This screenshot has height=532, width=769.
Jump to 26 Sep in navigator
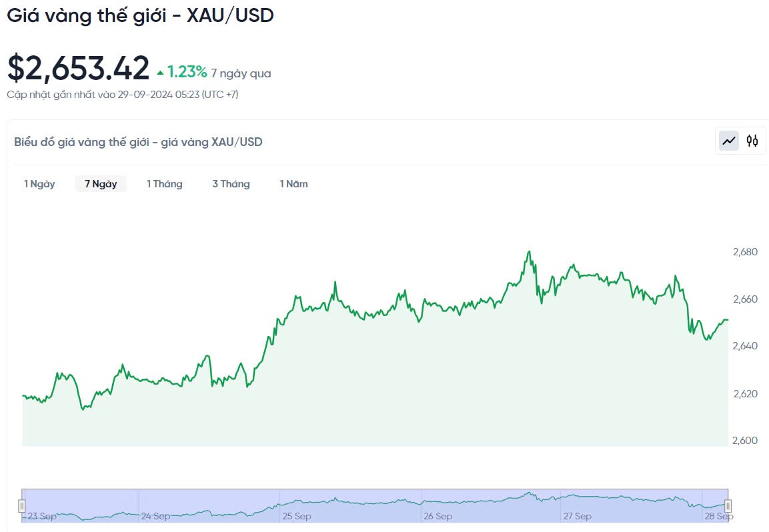438,516
